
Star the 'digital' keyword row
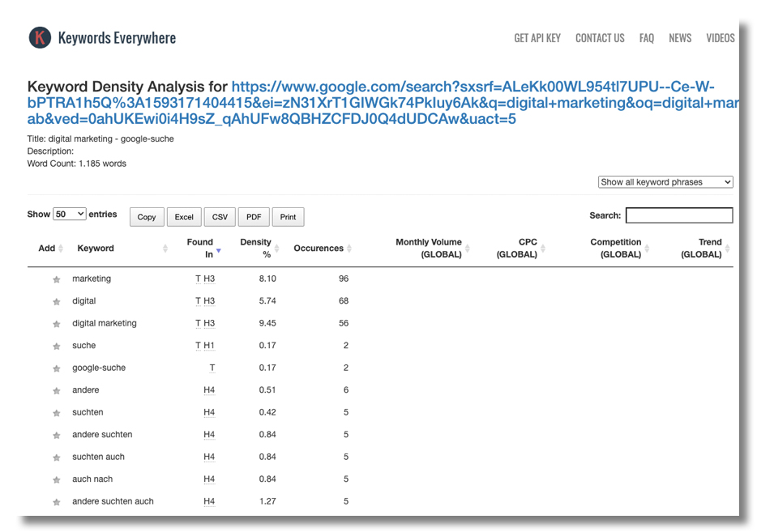coord(57,302)
